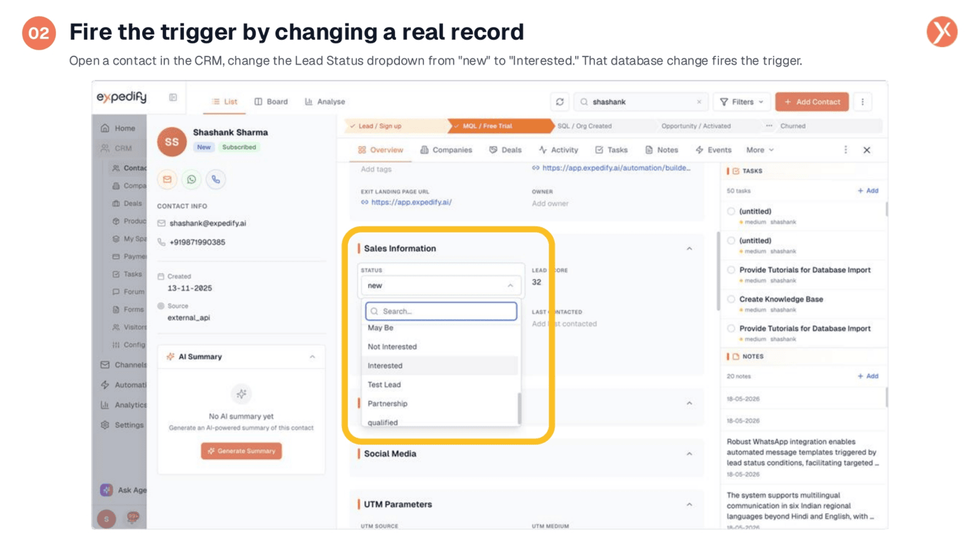Click Add owner placeholder
The height and width of the screenshot is (551, 980).
point(550,204)
